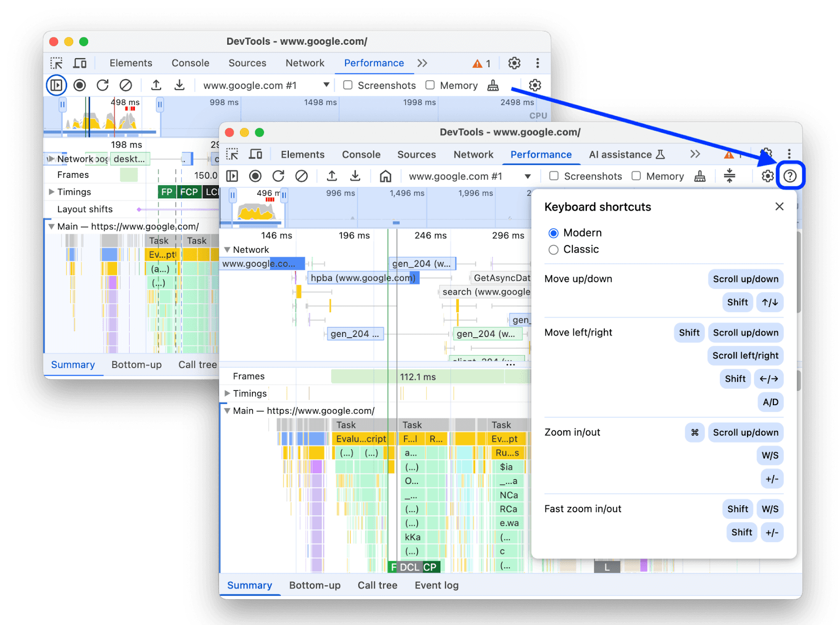Viewport: 840px width, 625px height.
Task: Select inspect element tool in back window
Action: [56, 63]
